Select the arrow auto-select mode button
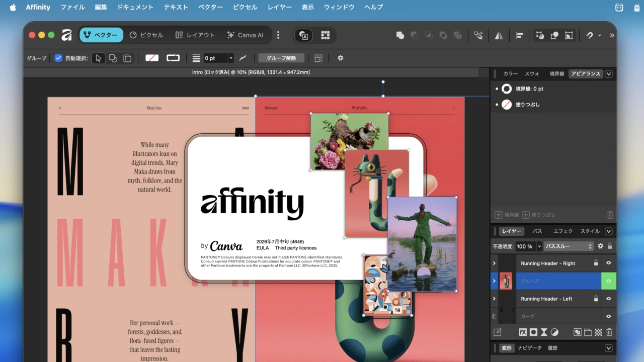Screen dimensions: 644x362 (x=99, y=58)
